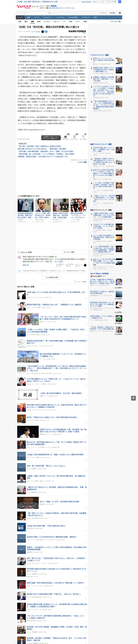Open the settings gear icon
The image size is (138, 644).
coord(120,13)
